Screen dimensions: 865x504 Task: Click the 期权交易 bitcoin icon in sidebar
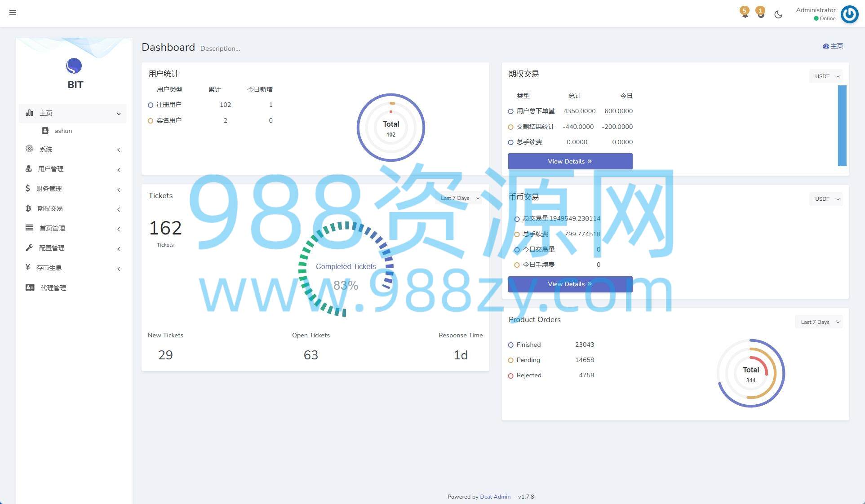pos(28,208)
